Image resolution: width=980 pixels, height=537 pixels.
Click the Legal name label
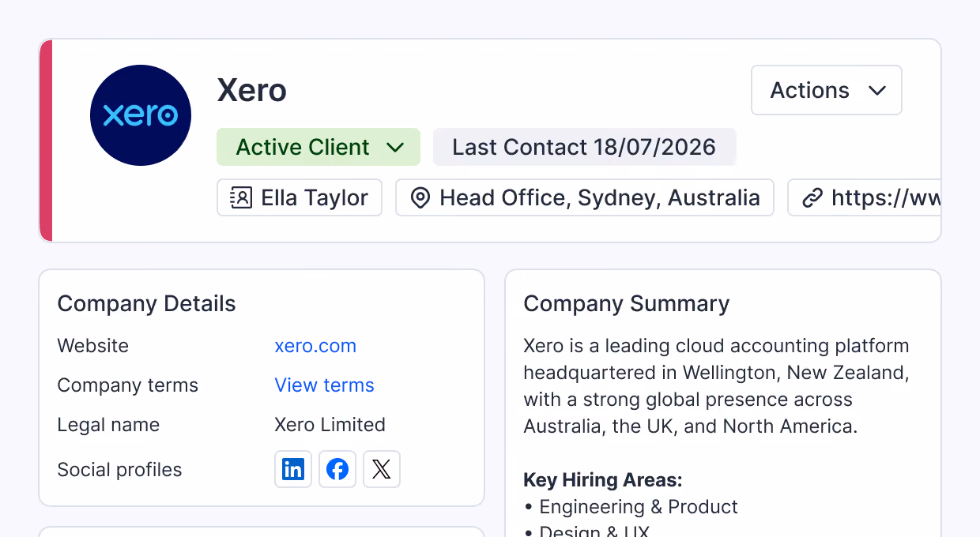[108, 425]
